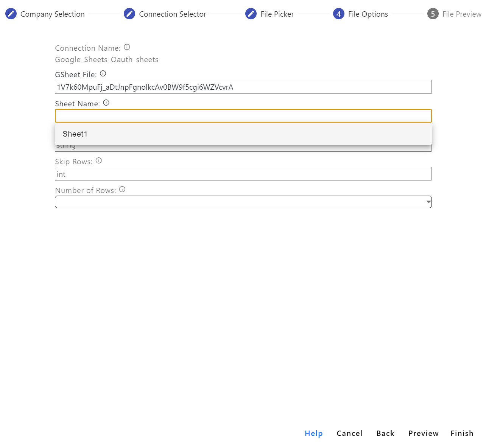Open the Number of Rows dropdown
486x448 pixels.
243,202
